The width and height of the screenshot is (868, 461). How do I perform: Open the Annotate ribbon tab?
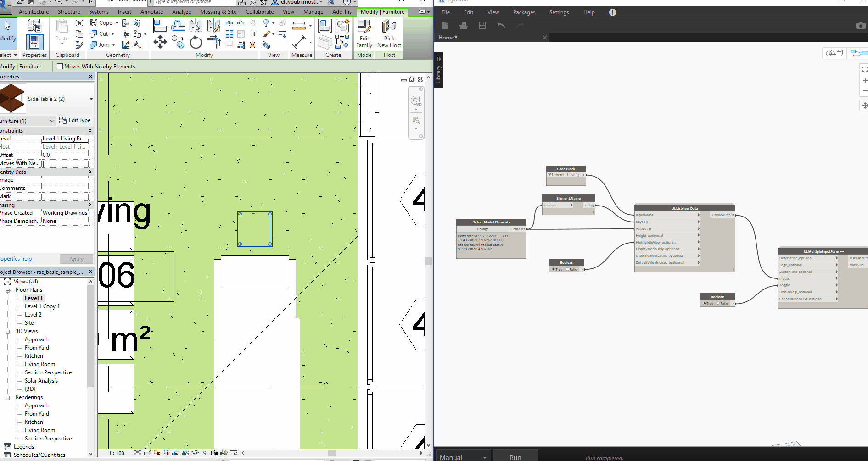click(151, 12)
